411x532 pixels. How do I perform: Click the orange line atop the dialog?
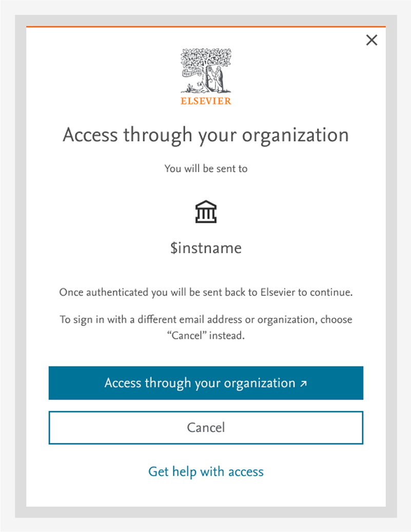coord(206,26)
